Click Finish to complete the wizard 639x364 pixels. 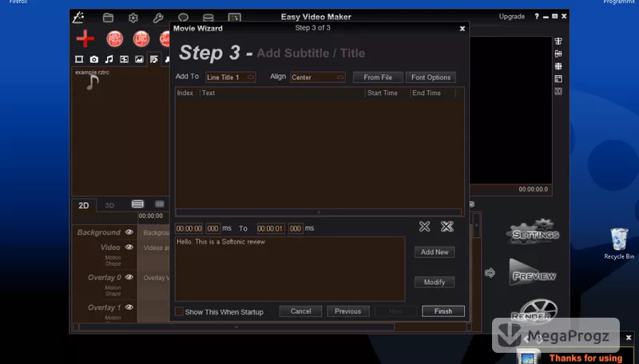[x=443, y=311]
